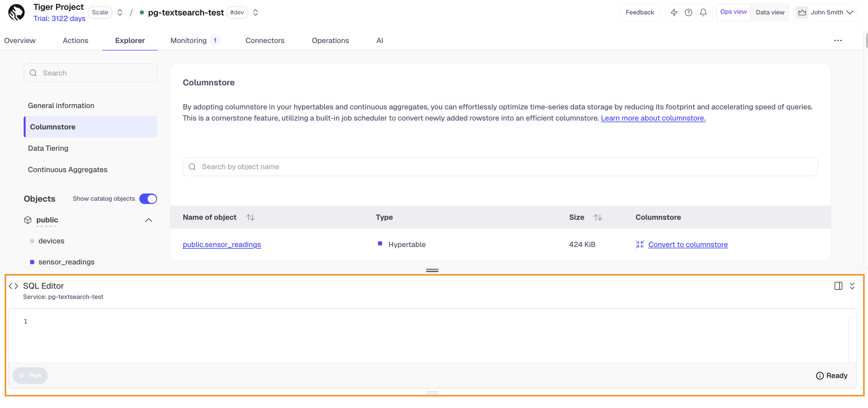Switch to the Monitoring tab
The width and height of the screenshot is (868, 408).
pyautogui.click(x=188, y=40)
